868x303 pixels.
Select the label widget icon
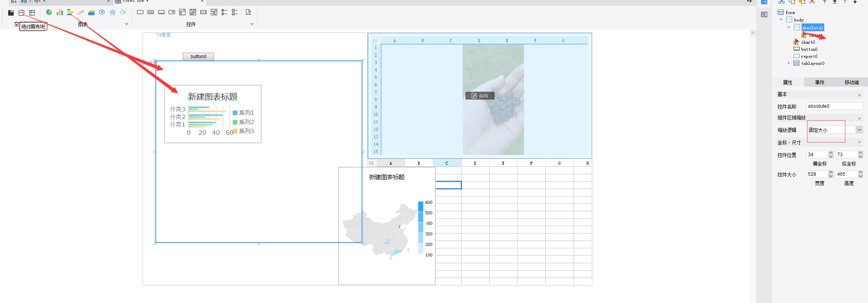click(x=151, y=12)
